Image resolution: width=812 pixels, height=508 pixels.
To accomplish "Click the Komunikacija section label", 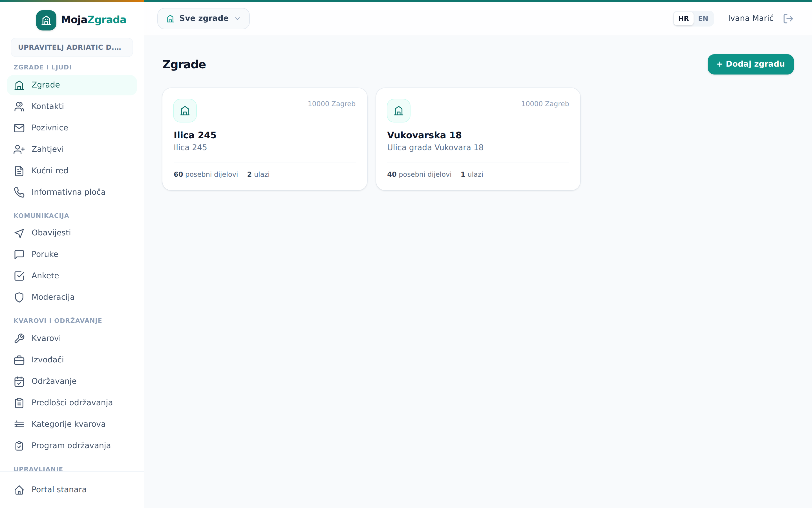I will 41,216.
